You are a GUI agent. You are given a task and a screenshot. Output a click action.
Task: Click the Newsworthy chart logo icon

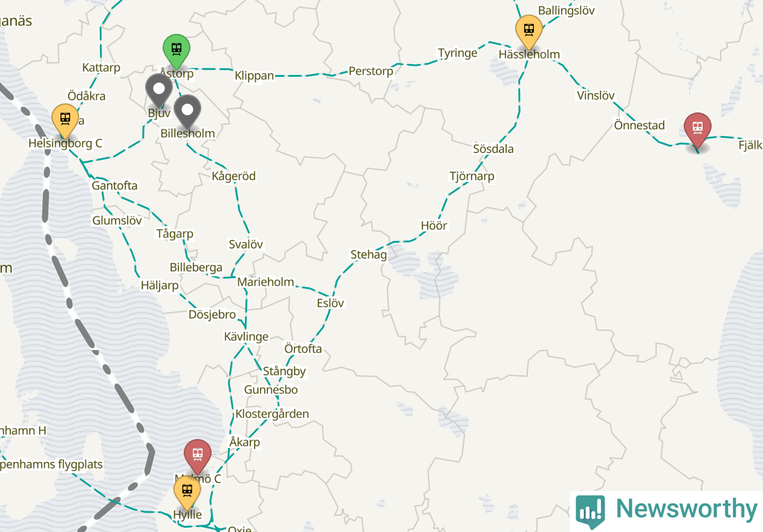coord(590,511)
